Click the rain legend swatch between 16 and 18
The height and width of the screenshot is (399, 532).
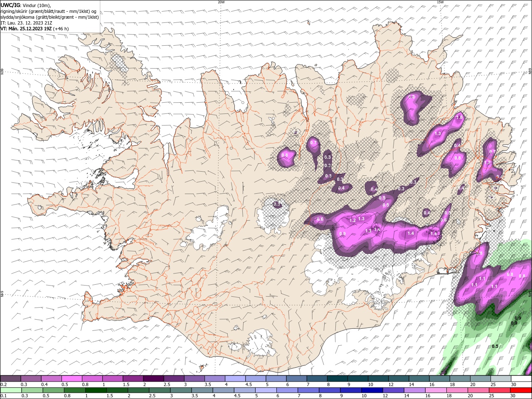[x=436, y=390]
